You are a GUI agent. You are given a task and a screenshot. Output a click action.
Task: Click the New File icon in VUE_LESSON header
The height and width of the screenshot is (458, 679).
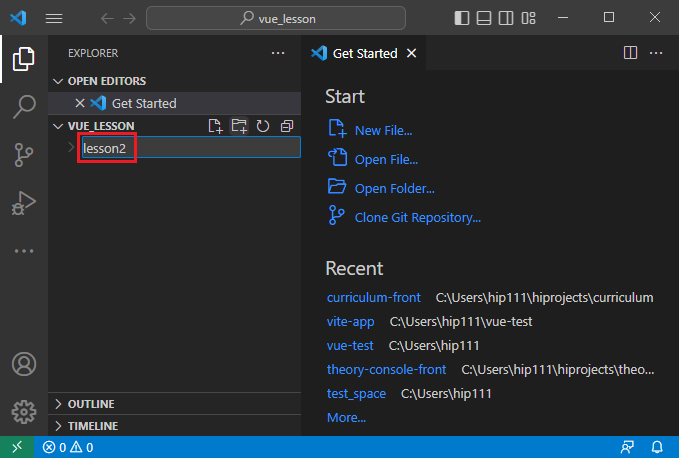(x=215, y=126)
